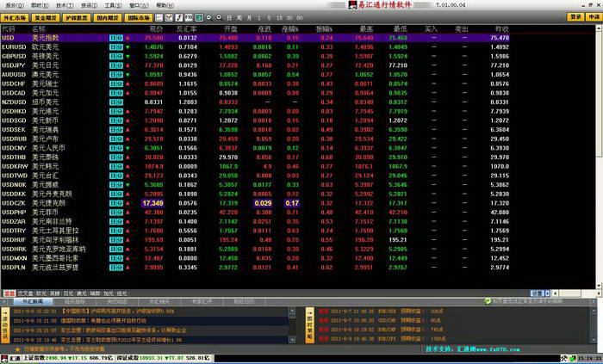Open the 窗口(W) menu
Viewport: 603px width, 364px height.
[139, 5]
